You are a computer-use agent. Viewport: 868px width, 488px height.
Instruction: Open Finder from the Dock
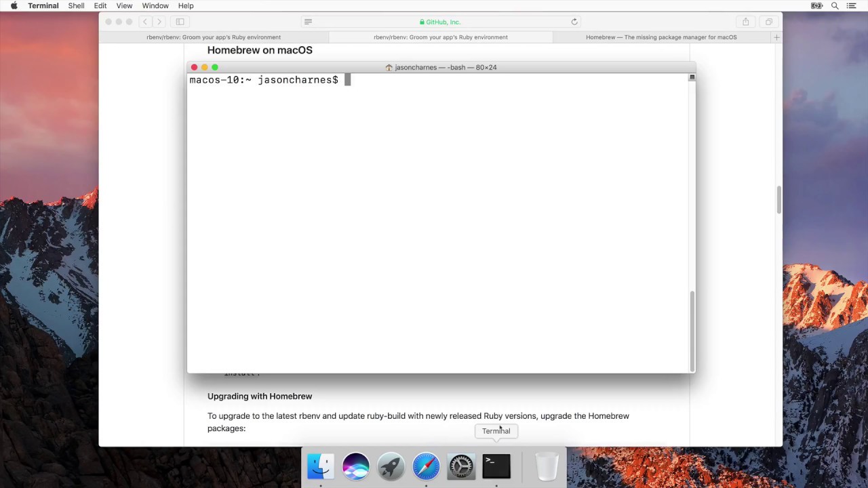[320, 466]
